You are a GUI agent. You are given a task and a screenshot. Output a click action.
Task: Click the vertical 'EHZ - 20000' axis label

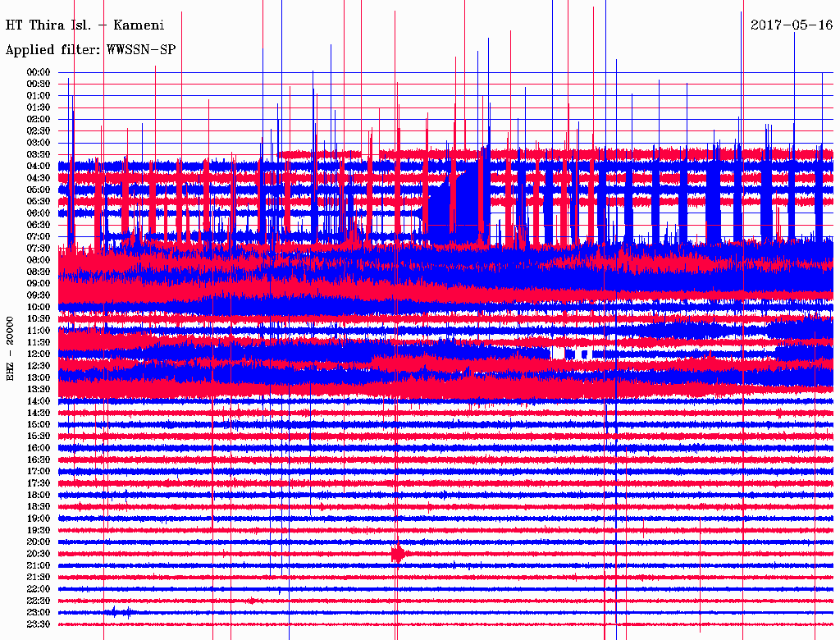point(10,349)
